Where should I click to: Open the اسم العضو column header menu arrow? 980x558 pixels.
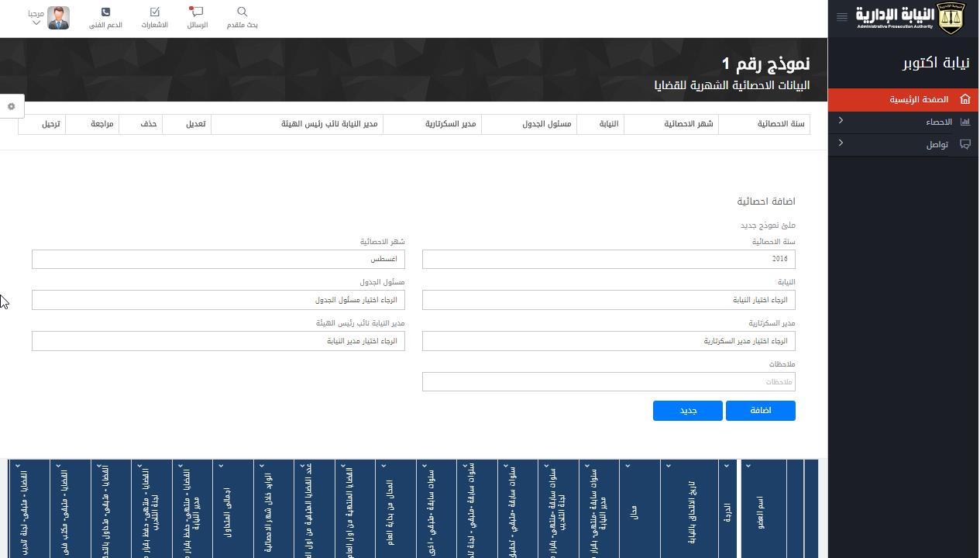tap(748, 466)
